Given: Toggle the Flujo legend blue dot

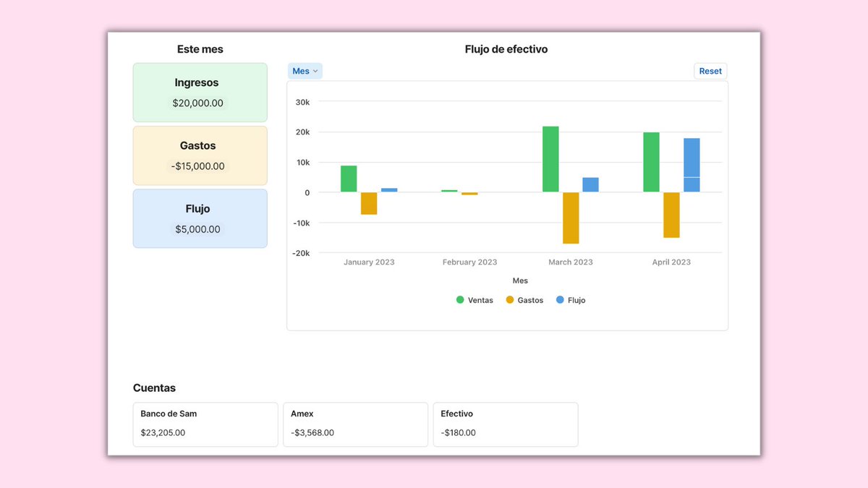Looking at the screenshot, I should [560, 300].
